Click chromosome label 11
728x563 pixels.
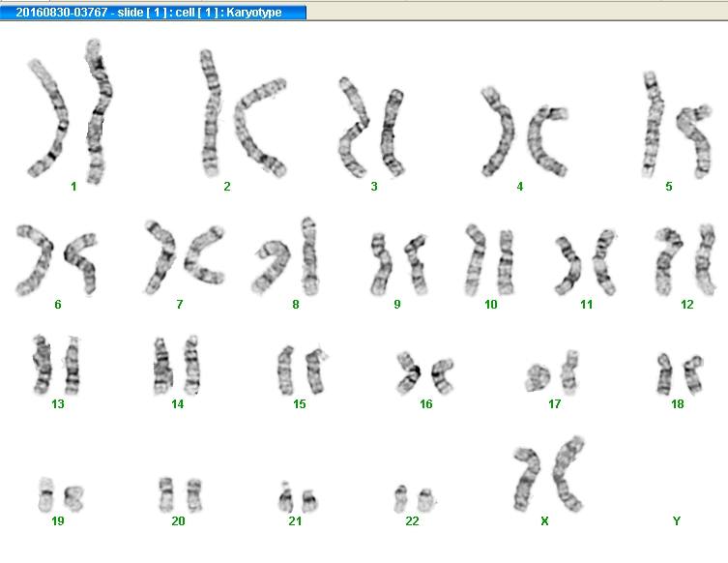click(587, 305)
